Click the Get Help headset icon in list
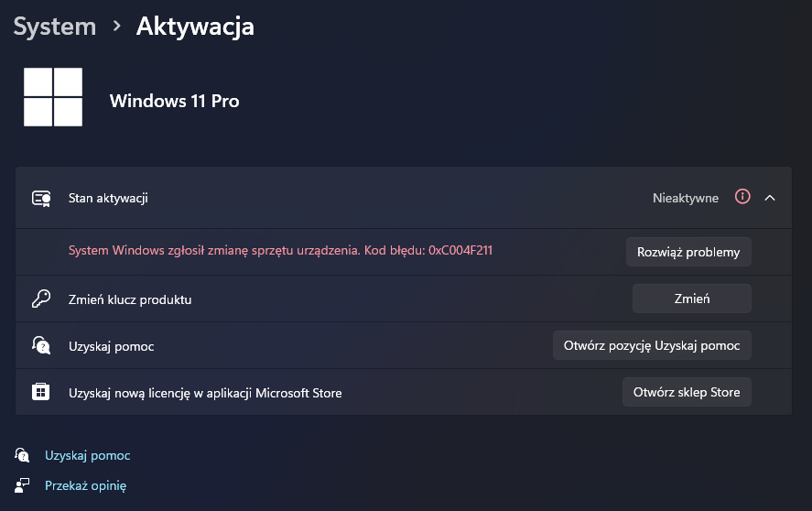This screenshot has width=812, height=511. (x=41, y=345)
